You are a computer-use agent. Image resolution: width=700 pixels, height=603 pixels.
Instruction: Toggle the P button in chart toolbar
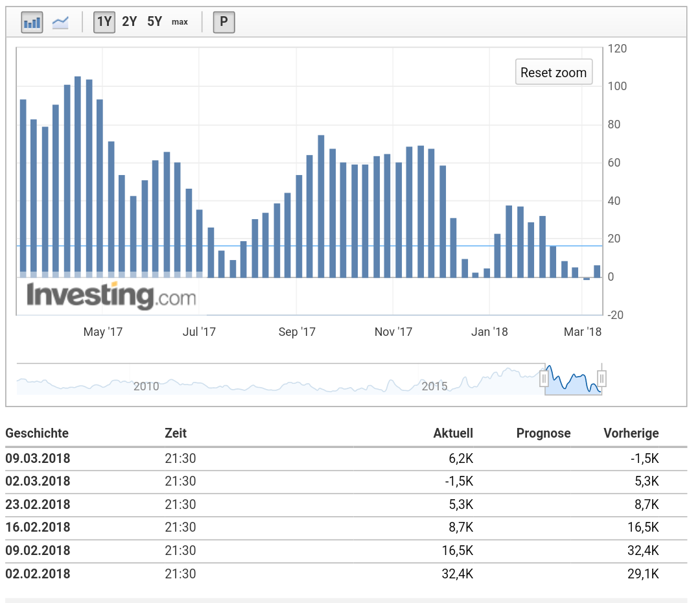(224, 22)
